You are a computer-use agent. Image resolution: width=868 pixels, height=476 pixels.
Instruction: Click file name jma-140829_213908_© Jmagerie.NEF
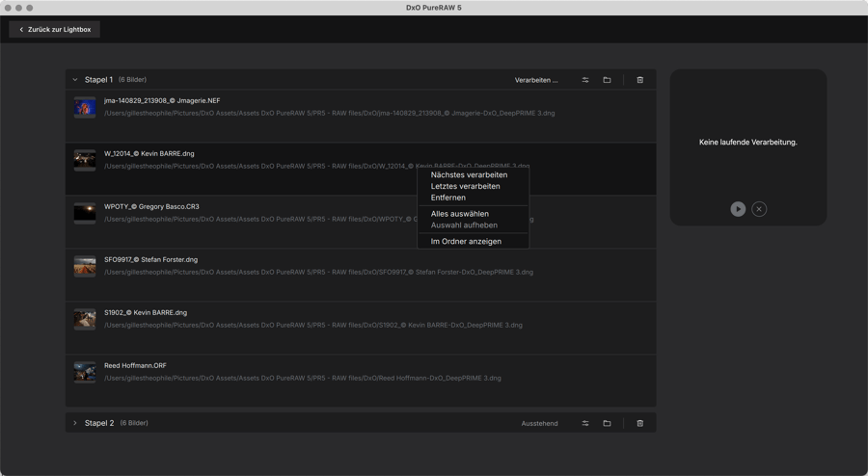[162, 100]
